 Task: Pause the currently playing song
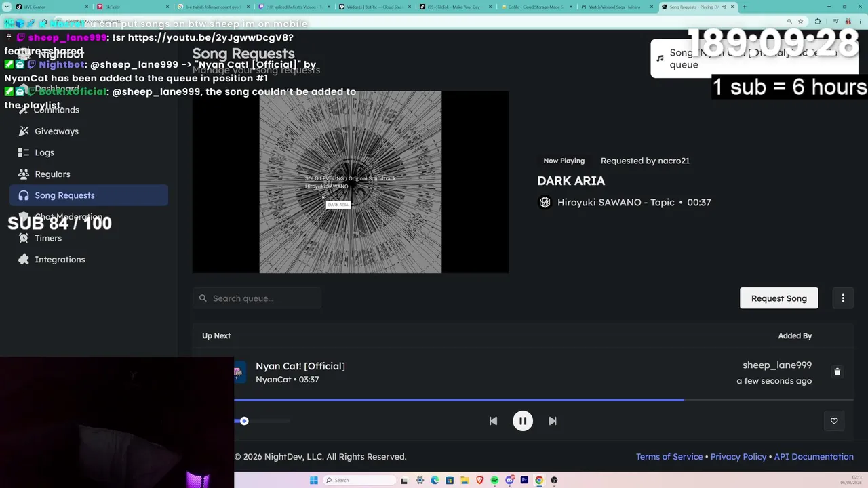pyautogui.click(x=523, y=421)
